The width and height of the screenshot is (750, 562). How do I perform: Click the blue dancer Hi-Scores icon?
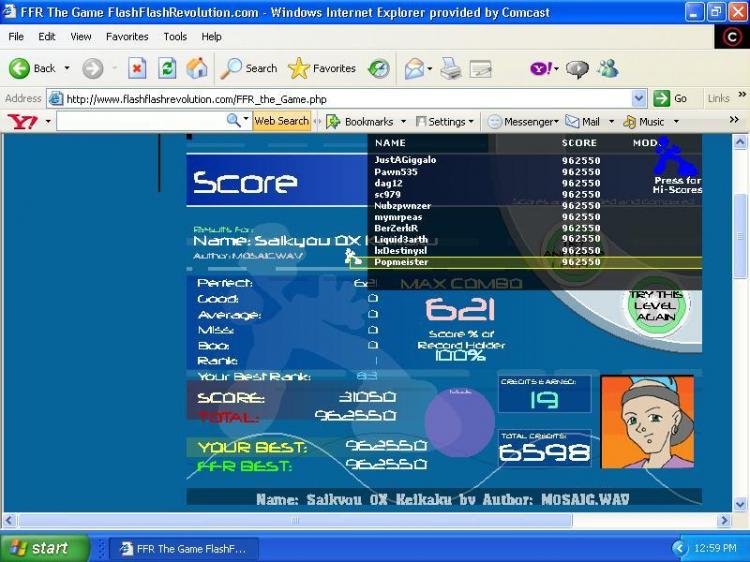pyautogui.click(x=675, y=156)
